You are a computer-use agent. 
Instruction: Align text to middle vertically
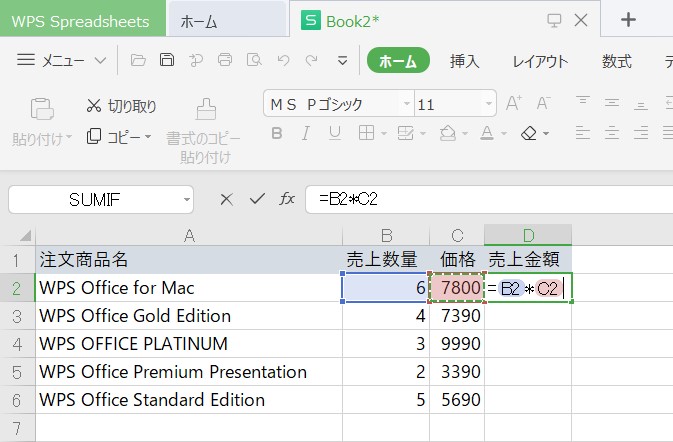tap(612, 103)
